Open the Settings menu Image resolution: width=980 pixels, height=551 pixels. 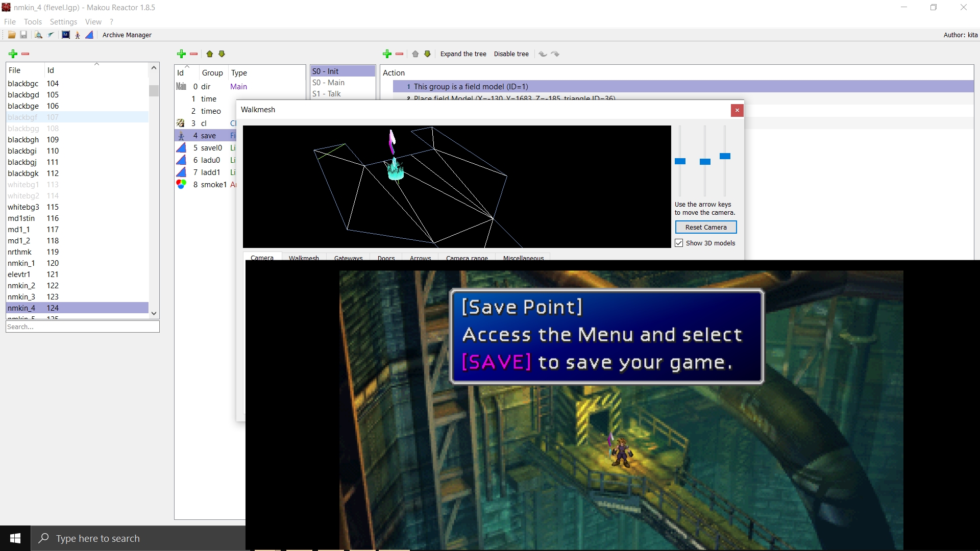pos(63,22)
